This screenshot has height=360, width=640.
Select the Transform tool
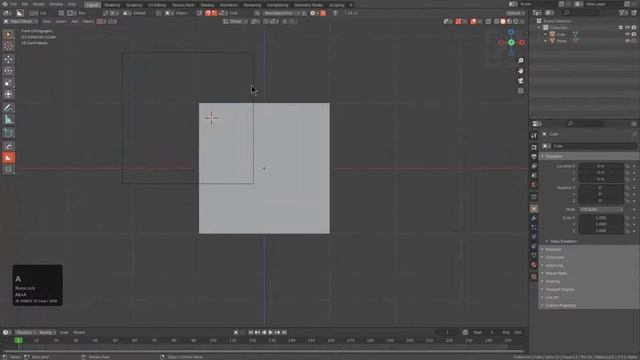[8, 94]
